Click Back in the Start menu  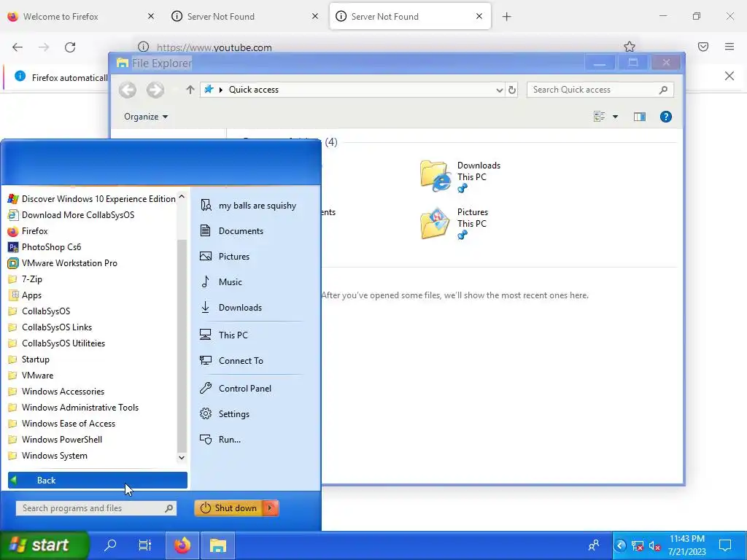(98, 480)
